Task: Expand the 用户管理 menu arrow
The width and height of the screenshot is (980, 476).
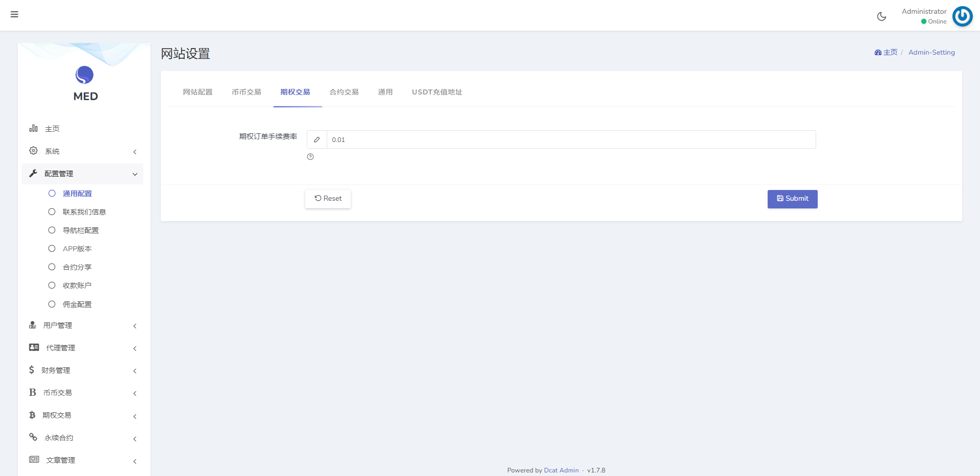Action: [135, 326]
